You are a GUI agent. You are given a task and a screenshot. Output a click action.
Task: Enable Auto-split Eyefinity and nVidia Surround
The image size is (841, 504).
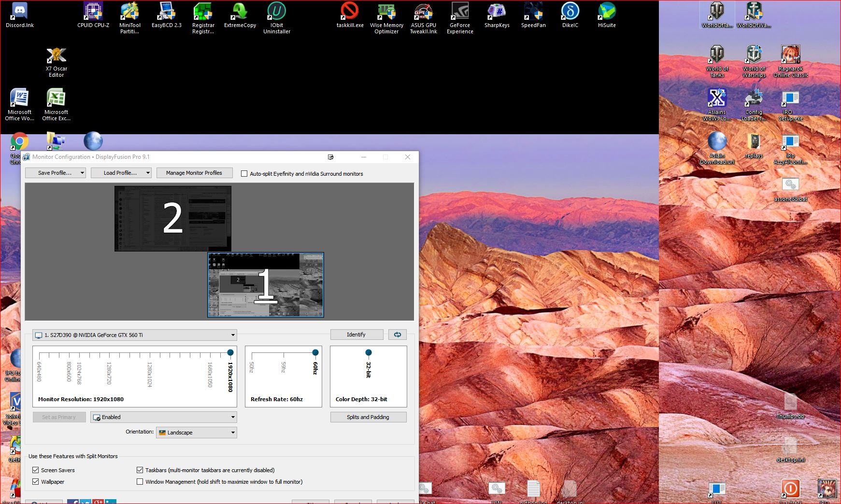(x=244, y=174)
